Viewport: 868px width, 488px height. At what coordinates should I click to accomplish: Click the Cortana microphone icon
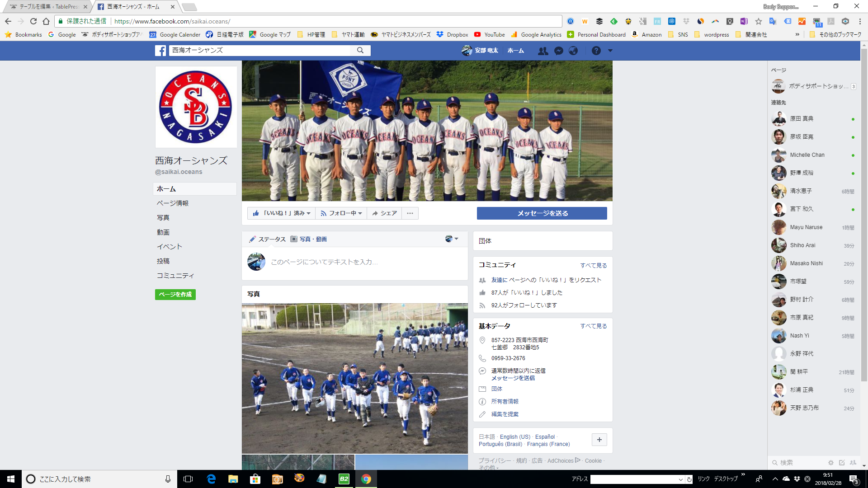click(168, 479)
